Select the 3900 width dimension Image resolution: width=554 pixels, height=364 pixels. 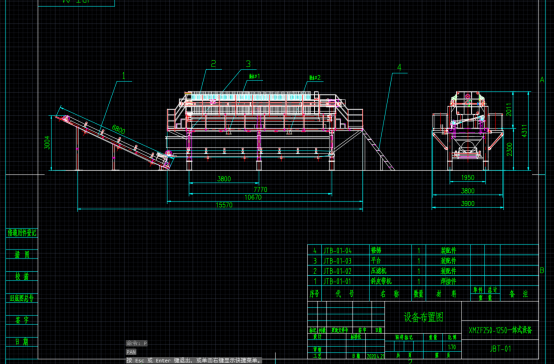pos(467,204)
